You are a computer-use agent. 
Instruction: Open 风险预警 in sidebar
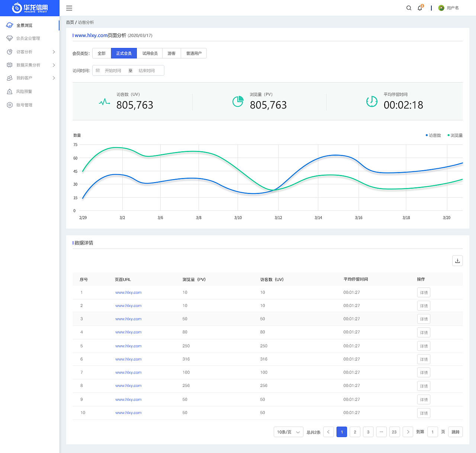click(29, 91)
